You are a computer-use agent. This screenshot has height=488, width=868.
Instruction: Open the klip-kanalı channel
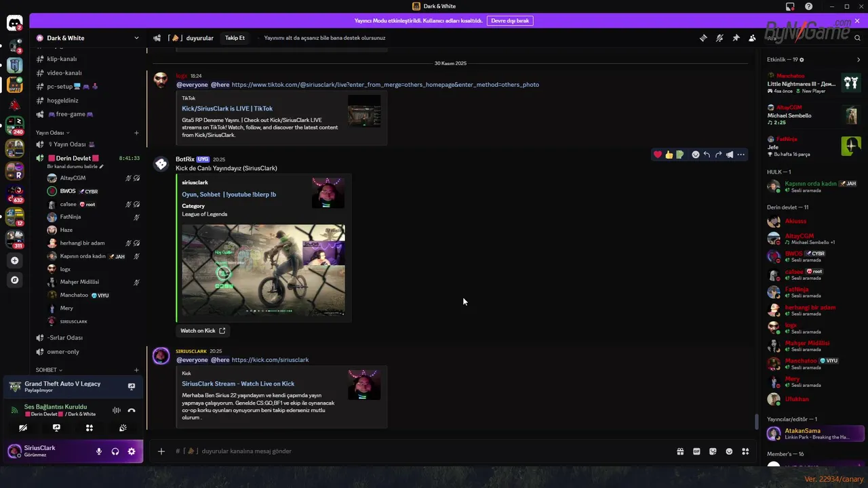87,59
